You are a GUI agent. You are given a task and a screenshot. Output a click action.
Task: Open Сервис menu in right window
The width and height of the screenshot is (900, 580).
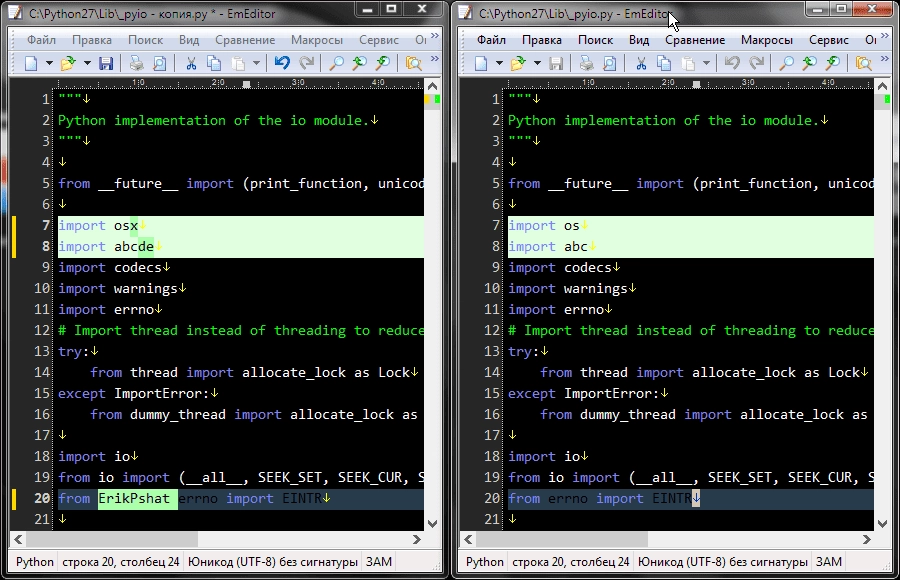pos(829,40)
